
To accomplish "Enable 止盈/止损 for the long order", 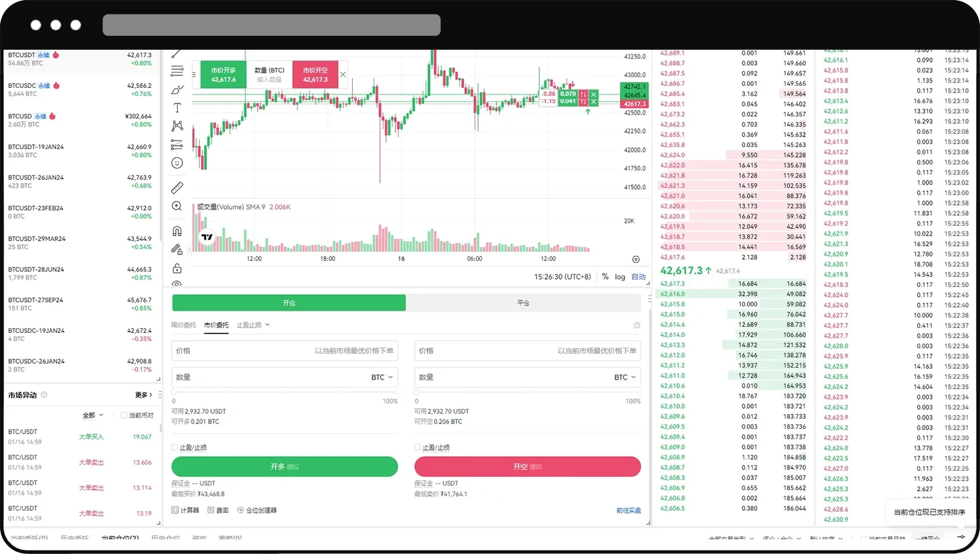I will click(x=175, y=447).
